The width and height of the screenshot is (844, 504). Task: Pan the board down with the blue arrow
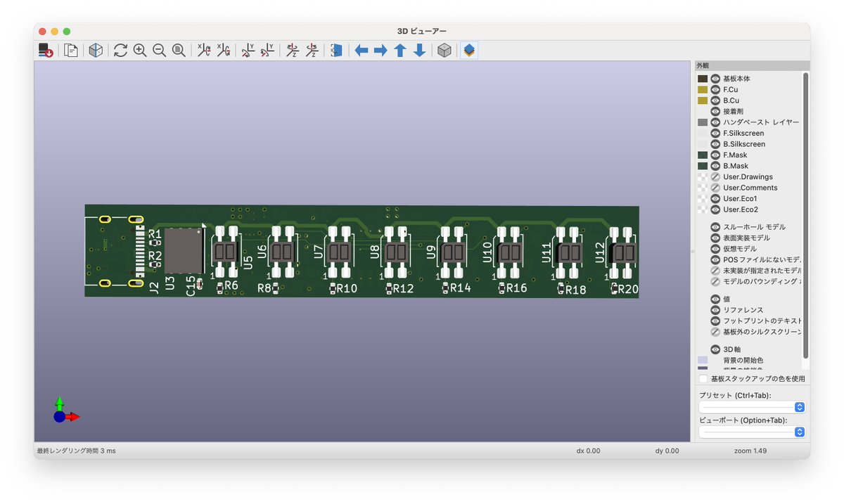point(419,51)
